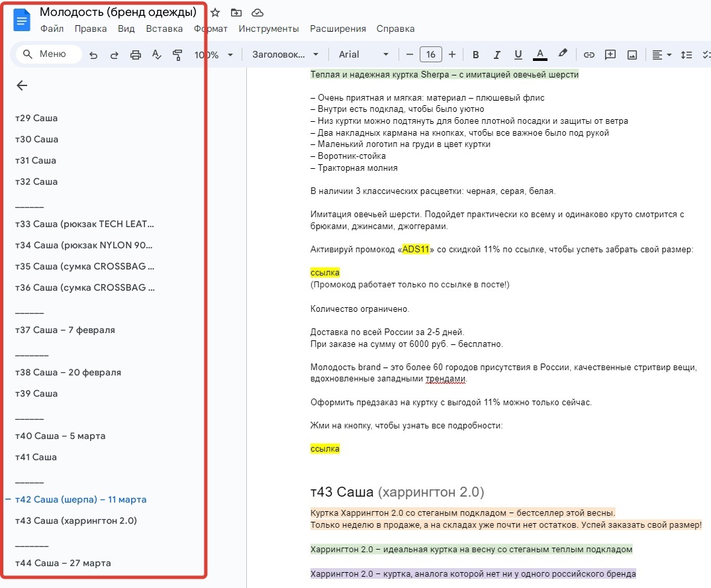Open the text color picker
711x588 pixels.
[540, 54]
